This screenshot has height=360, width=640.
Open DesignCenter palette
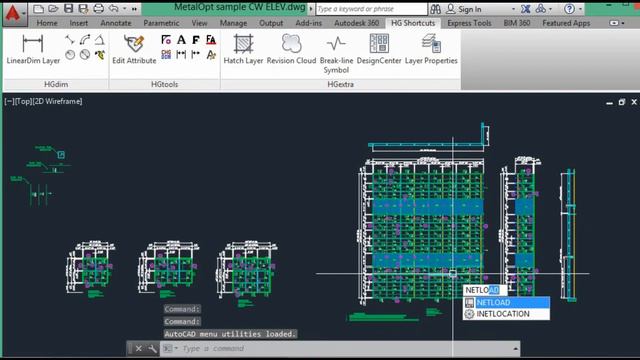click(379, 50)
